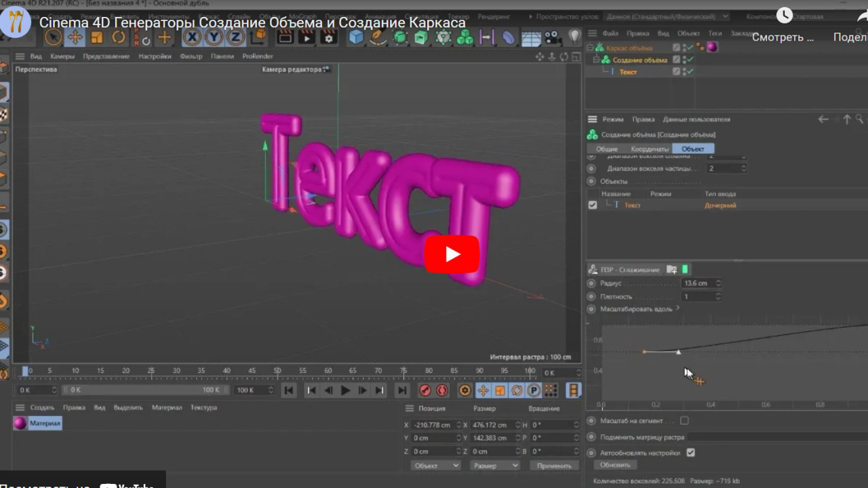The image size is (868, 488).
Task: Open ProRender viewport menu
Action: [x=258, y=56]
